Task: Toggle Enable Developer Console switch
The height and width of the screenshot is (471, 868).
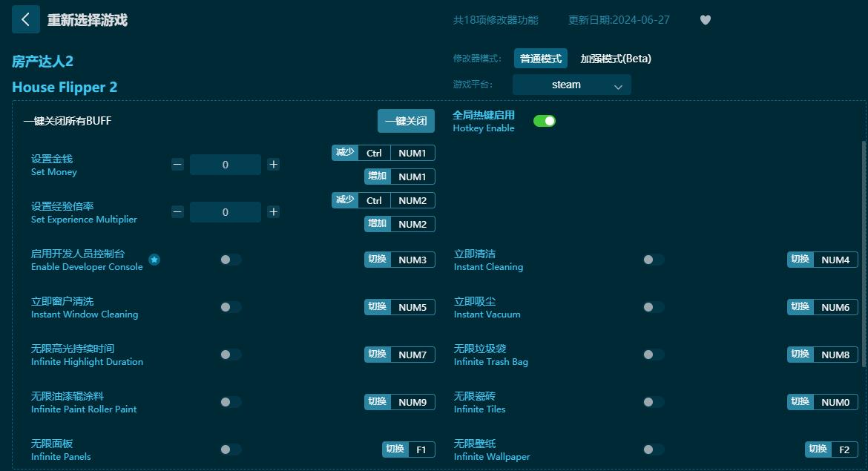Action: (x=230, y=260)
